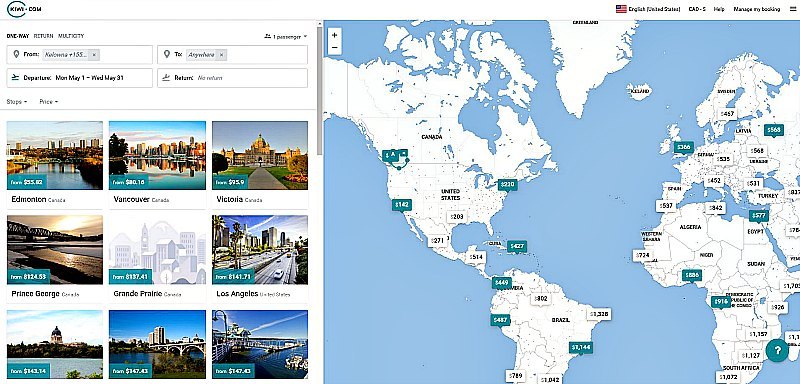Click the From origin input field

pyautogui.click(x=80, y=54)
